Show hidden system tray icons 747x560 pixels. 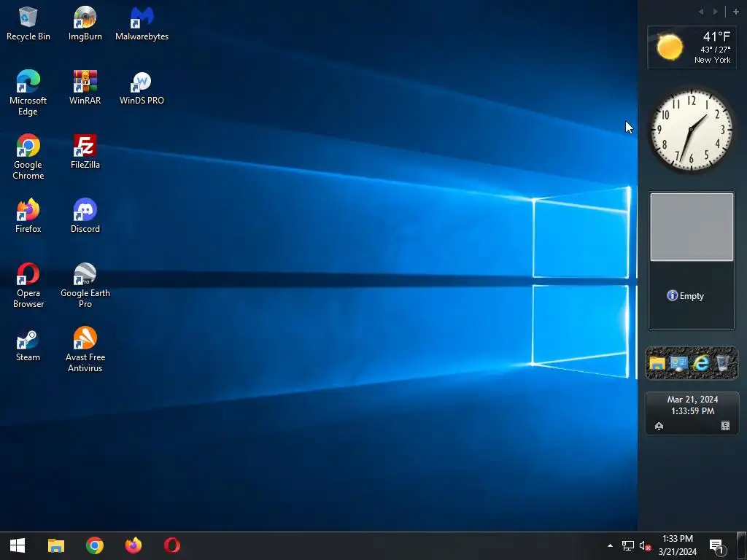[x=610, y=545]
